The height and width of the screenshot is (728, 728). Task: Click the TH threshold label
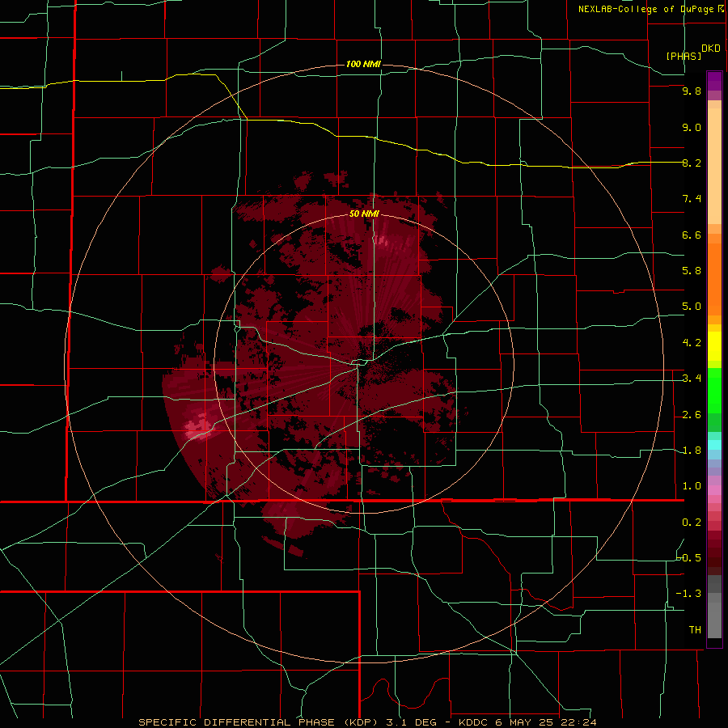pos(695,630)
